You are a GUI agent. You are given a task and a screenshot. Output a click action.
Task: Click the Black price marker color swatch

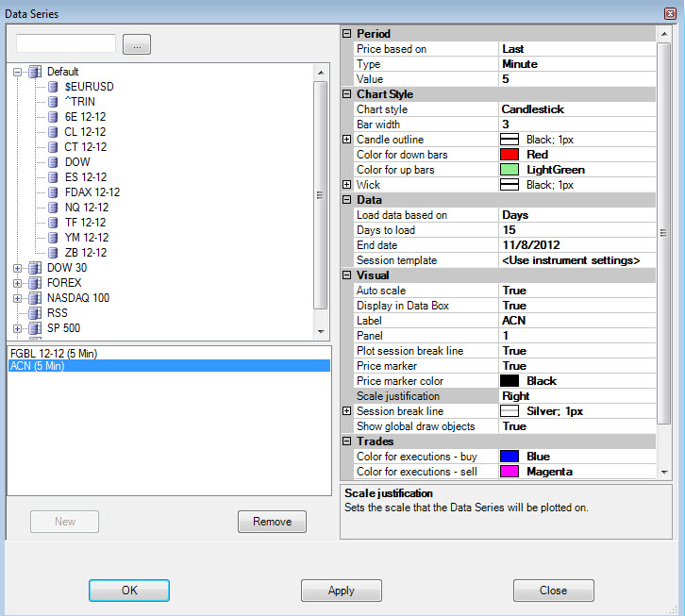point(510,381)
